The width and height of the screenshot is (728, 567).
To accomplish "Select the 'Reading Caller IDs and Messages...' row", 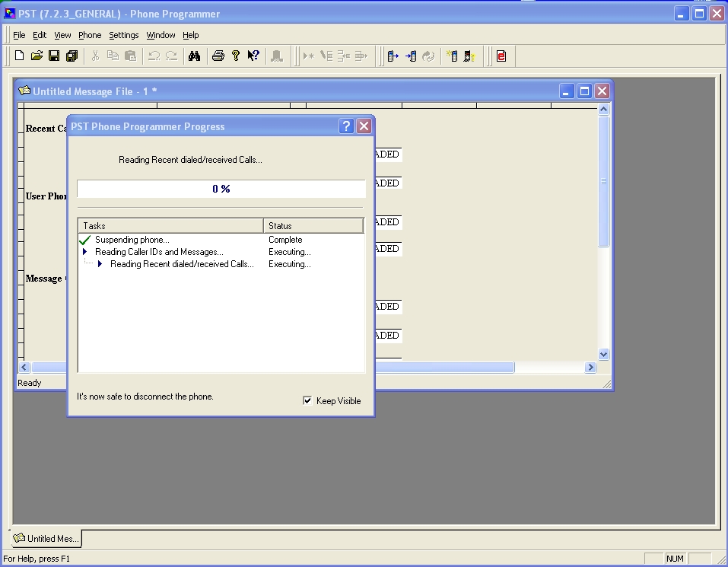I will pos(221,252).
